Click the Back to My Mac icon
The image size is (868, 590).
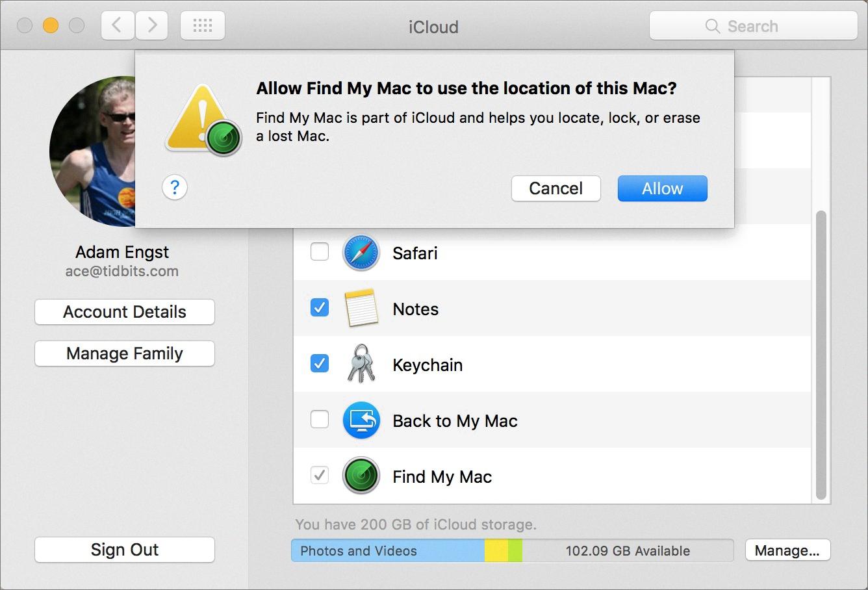coord(361,420)
